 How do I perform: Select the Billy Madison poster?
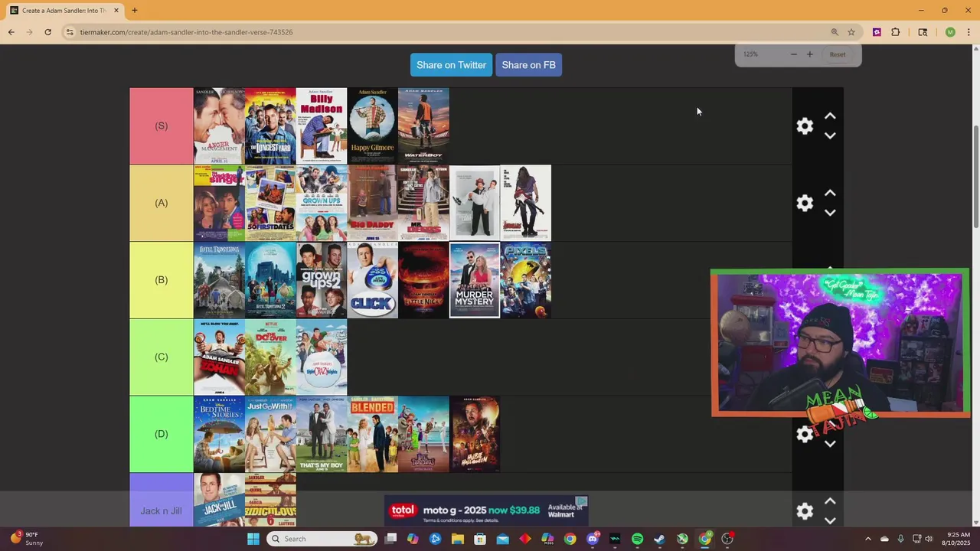322,126
